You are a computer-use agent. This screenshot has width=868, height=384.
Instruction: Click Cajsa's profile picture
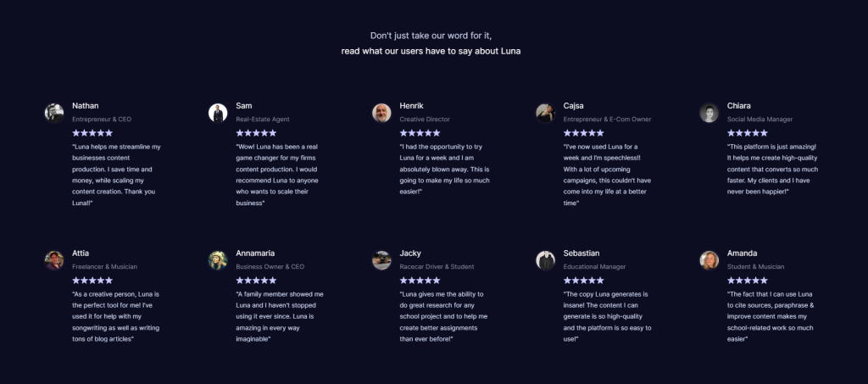click(545, 113)
